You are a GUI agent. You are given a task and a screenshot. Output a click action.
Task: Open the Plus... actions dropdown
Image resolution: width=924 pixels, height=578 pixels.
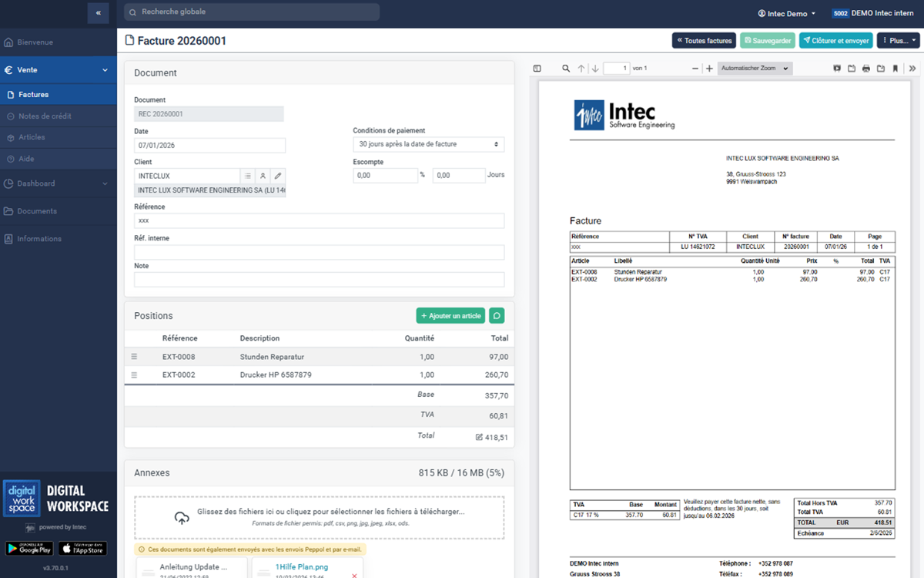coord(899,41)
